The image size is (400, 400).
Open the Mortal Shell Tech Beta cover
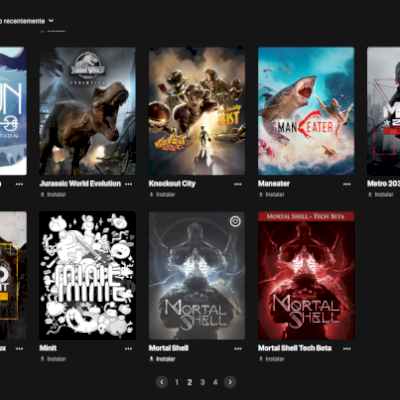click(x=306, y=275)
